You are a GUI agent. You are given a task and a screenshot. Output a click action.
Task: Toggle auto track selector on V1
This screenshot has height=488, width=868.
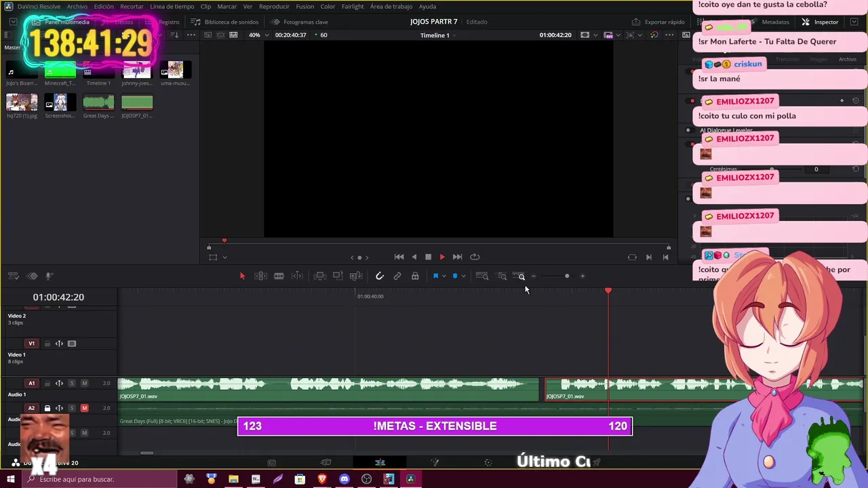click(59, 344)
